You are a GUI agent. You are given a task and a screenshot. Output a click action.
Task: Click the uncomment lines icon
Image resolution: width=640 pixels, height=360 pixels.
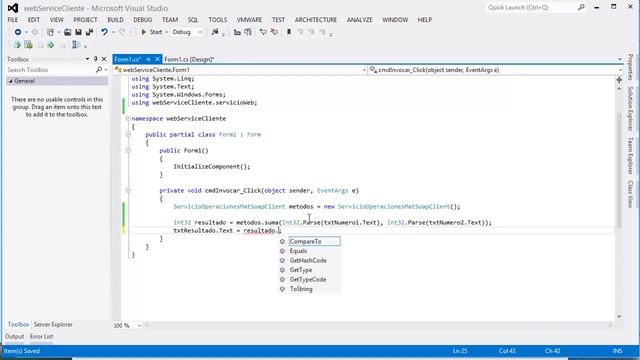tap(274, 32)
